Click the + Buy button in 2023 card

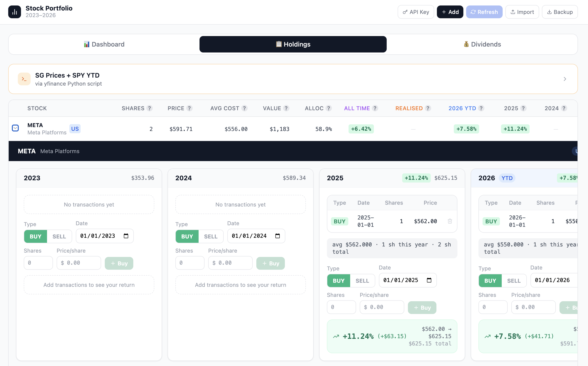tap(119, 263)
